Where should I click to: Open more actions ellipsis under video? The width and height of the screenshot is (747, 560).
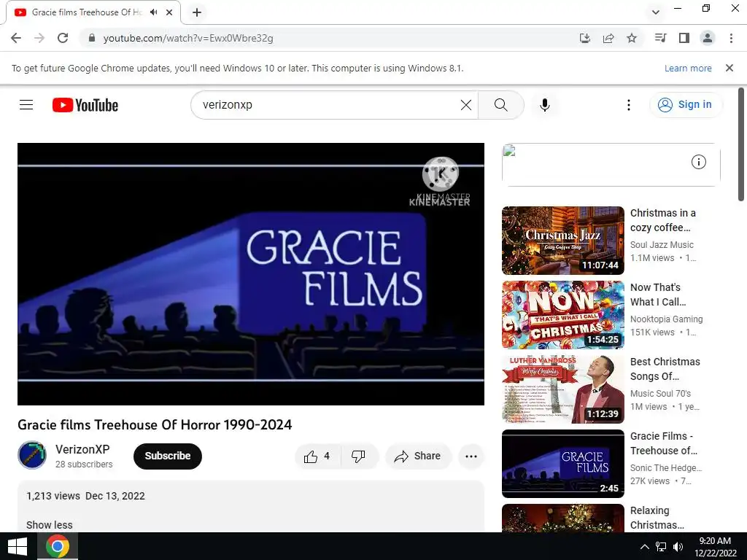tap(471, 456)
